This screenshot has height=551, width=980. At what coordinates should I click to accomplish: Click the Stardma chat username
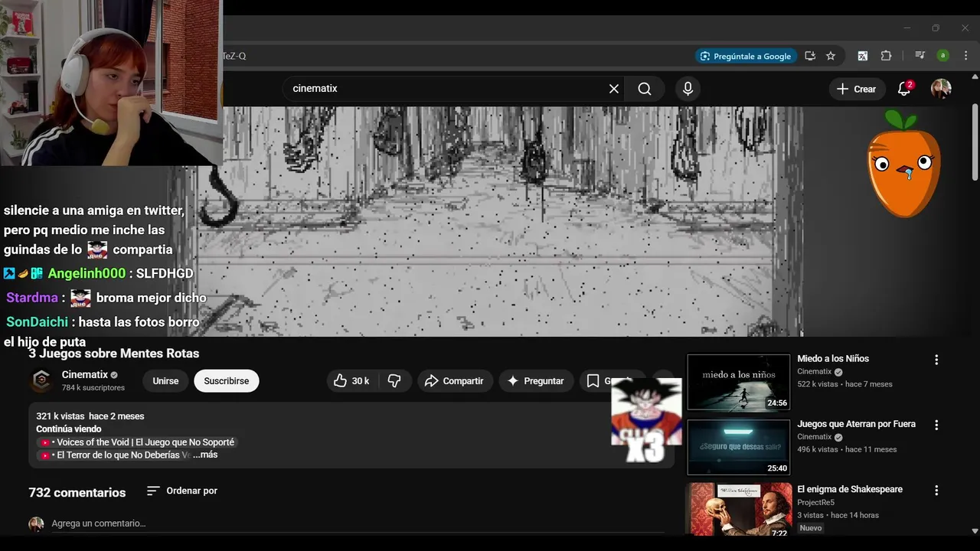click(32, 298)
